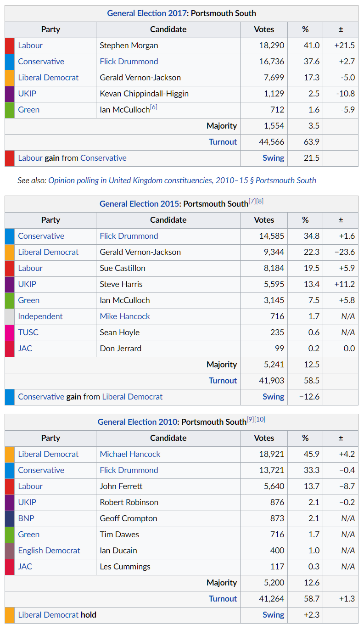This screenshot has width=364, height=630.
Task: Select Stephen Morgan's 18,290 votes cell
Action: 263,45
